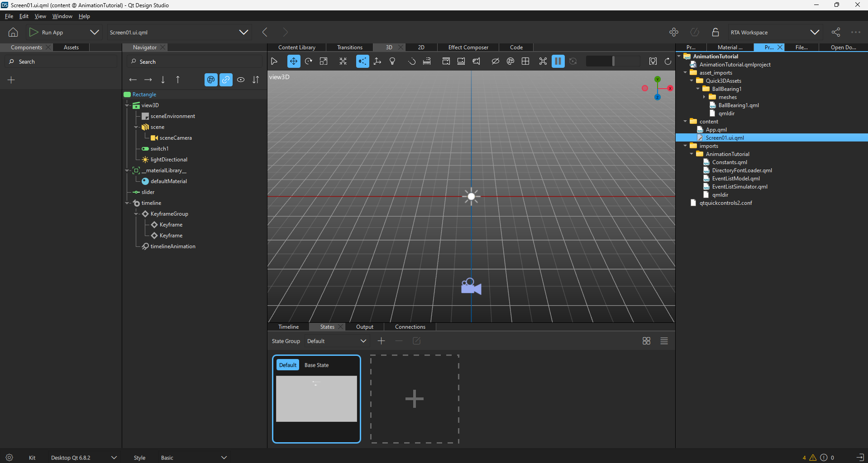Toggle the Navigator eye visibility filter

click(x=241, y=80)
